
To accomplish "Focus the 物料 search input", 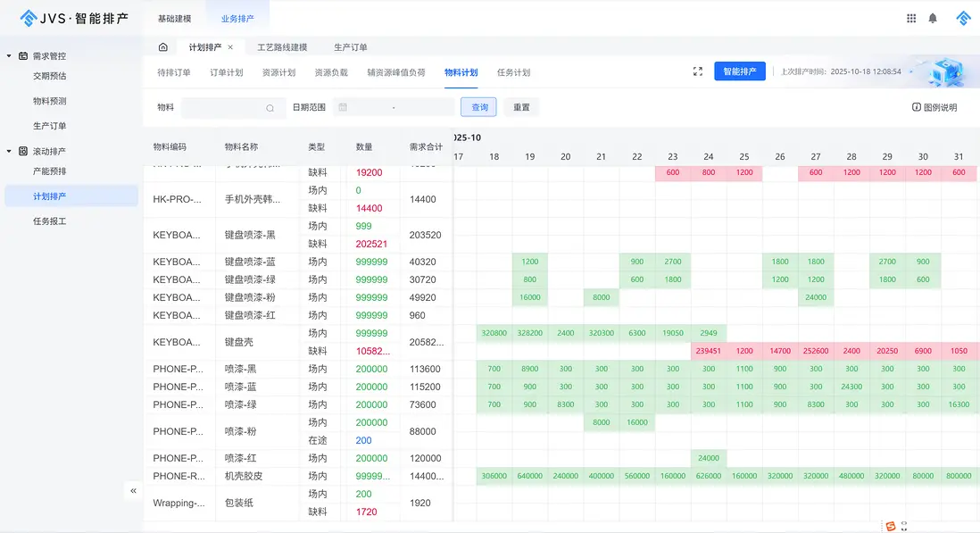I will (x=232, y=107).
